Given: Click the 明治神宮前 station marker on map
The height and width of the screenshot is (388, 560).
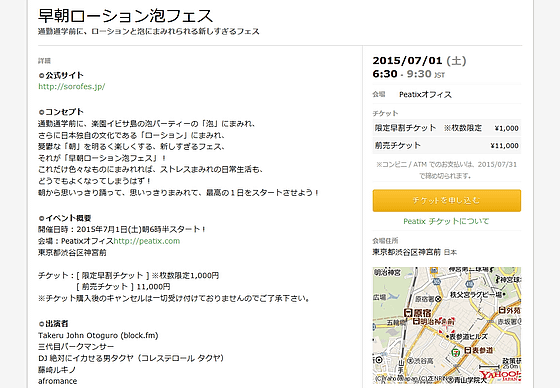Looking at the screenshot, I should pos(416,322).
